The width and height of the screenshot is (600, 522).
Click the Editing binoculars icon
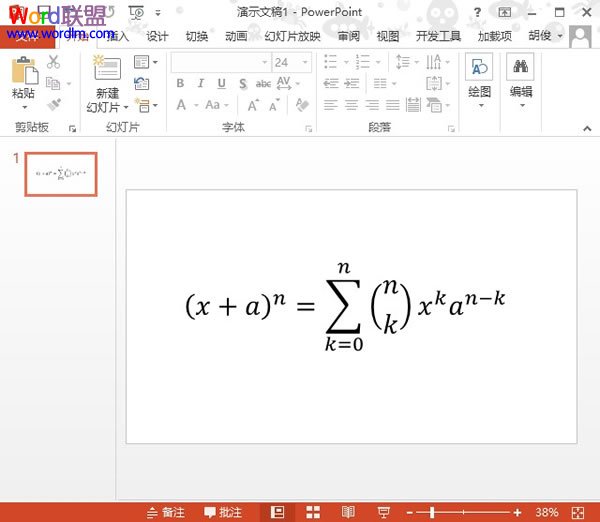click(x=520, y=66)
